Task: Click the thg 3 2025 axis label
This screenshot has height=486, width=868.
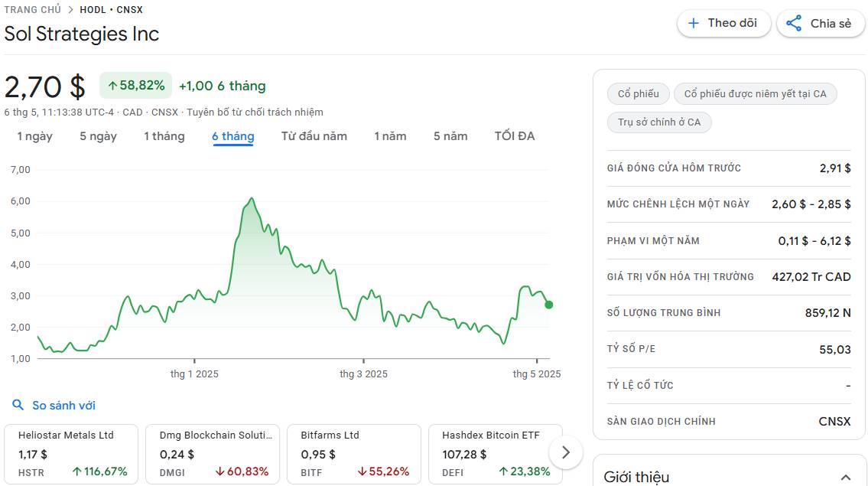Action: click(364, 374)
